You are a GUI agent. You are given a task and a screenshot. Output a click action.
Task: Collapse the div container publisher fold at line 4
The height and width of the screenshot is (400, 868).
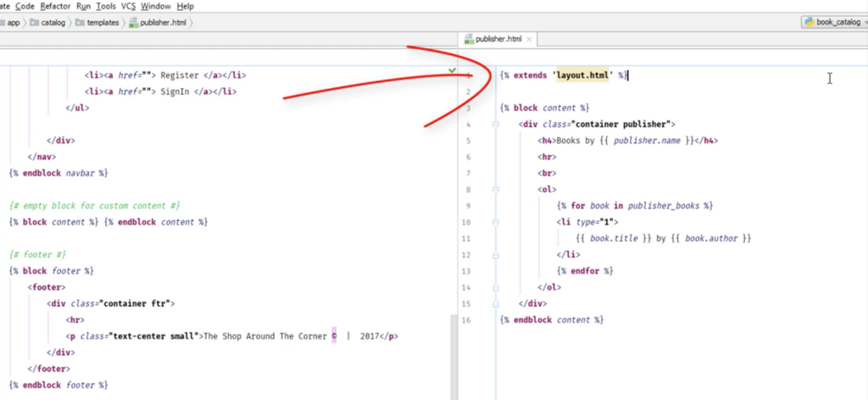(x=495, y=125)
